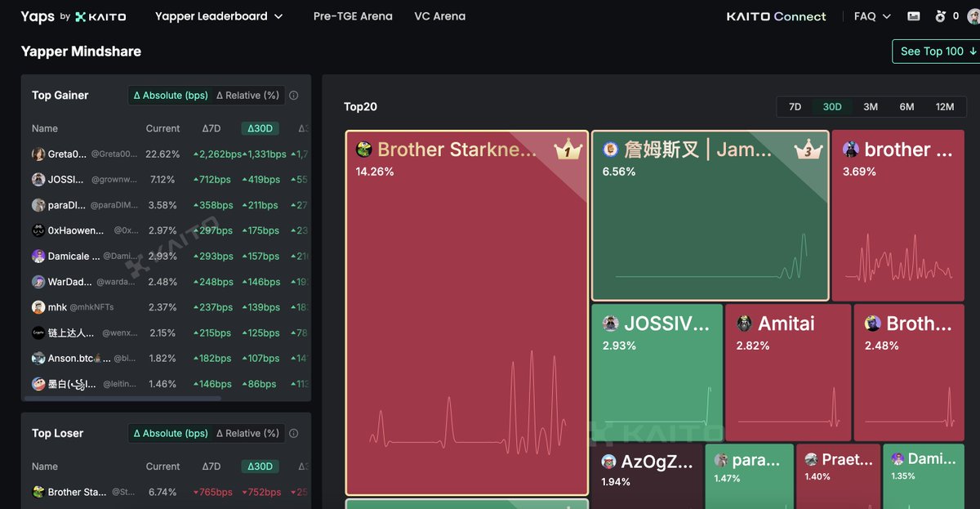This screenshot has height=509, width=980.
Task: Click avatar on JOSSIV 2.93% tile
Action: click(x=610, y=324)
